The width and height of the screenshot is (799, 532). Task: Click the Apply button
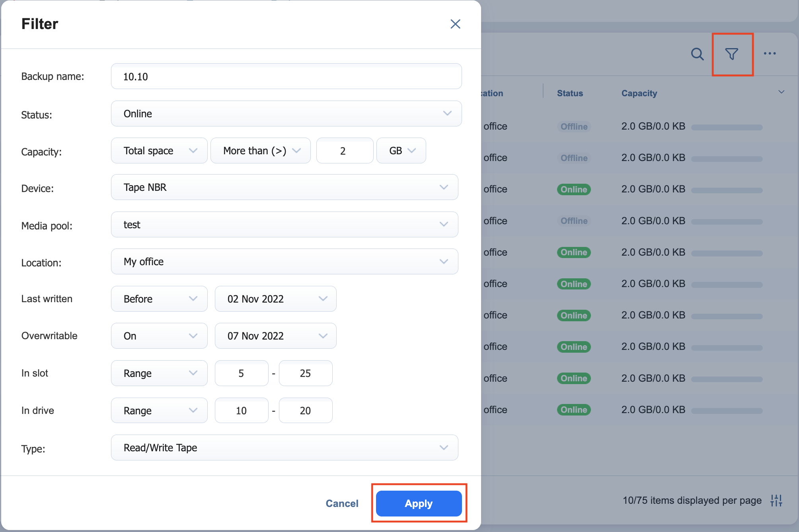coord(419,503)
